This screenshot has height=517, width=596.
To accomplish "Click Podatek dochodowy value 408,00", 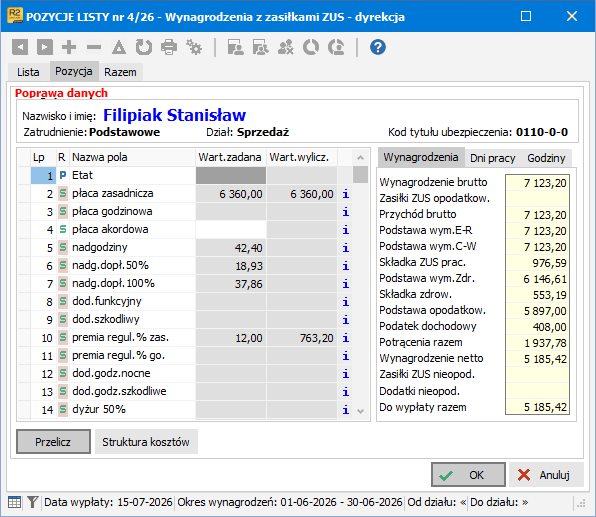I will [537, 327].
